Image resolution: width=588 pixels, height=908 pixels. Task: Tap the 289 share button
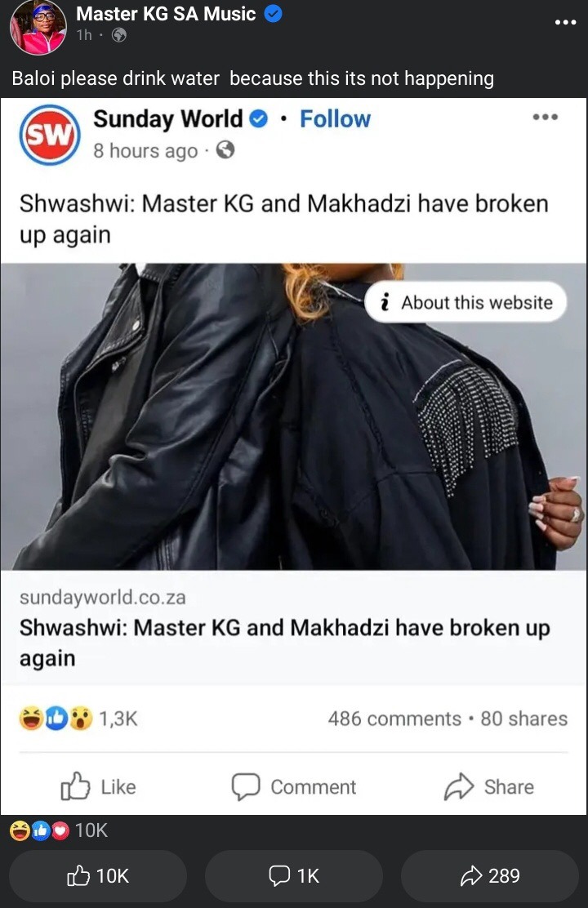click(490, 875)
